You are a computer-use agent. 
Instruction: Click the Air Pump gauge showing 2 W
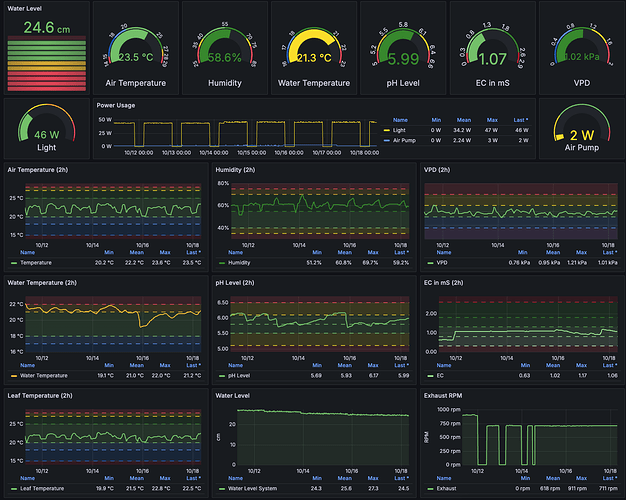[x=580, y=130]
